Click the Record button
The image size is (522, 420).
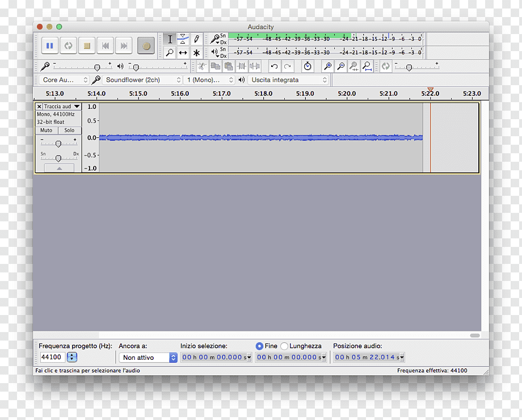[146, 45]
